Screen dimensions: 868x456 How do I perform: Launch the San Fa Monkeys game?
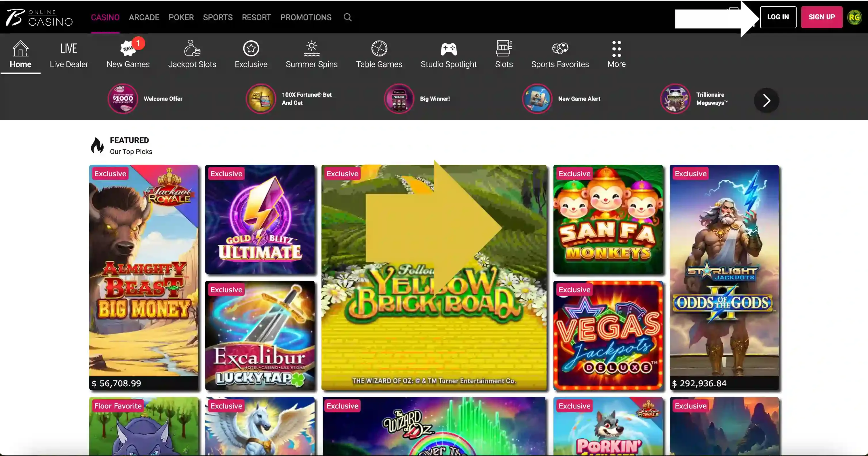coord(608,219)
